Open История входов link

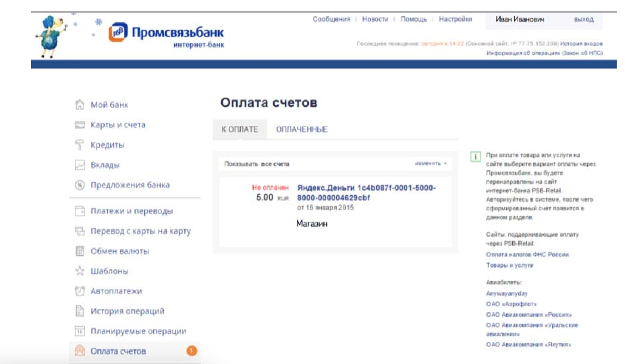pyautogui.click(x=581, y=44)
